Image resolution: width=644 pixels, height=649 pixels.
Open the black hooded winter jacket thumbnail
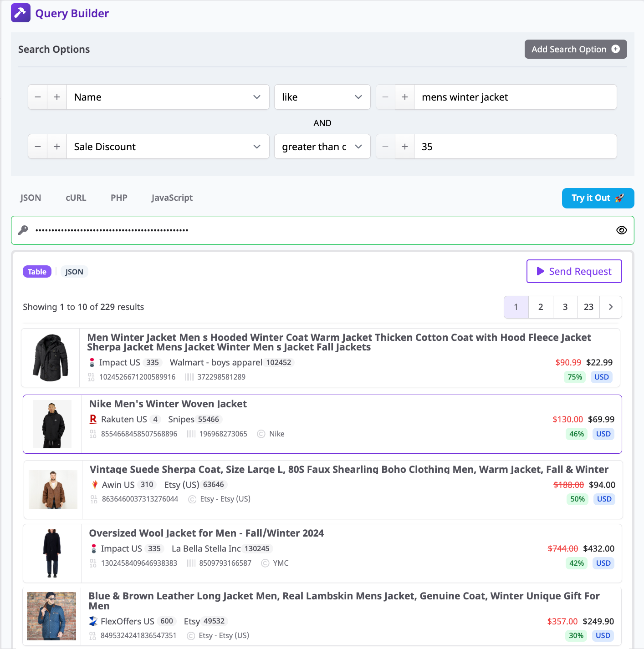51,358
